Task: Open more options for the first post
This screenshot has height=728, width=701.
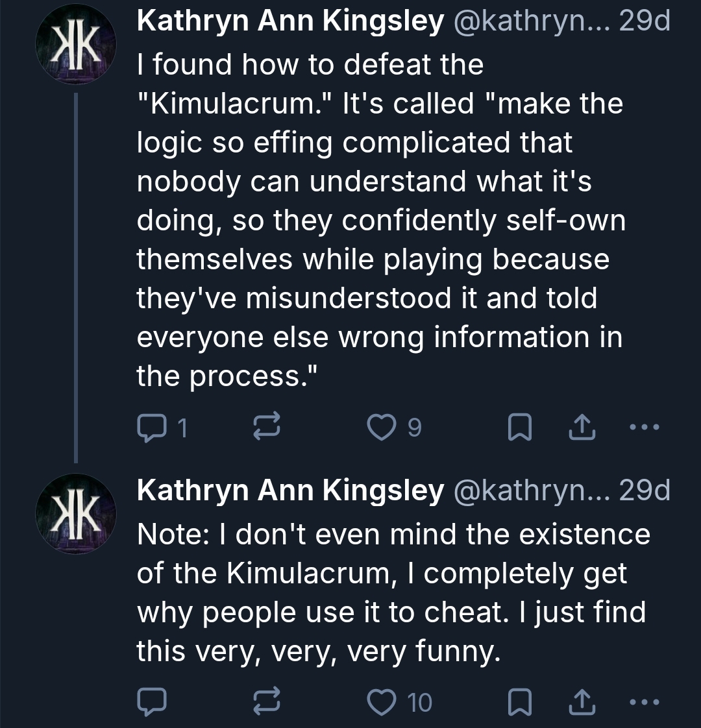Action: 644,427
